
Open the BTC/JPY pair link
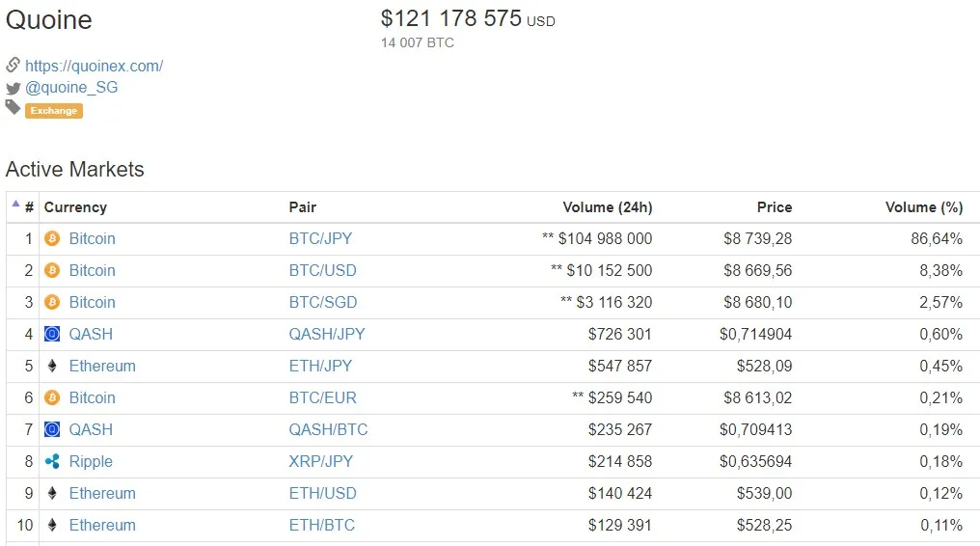point(320,238)
